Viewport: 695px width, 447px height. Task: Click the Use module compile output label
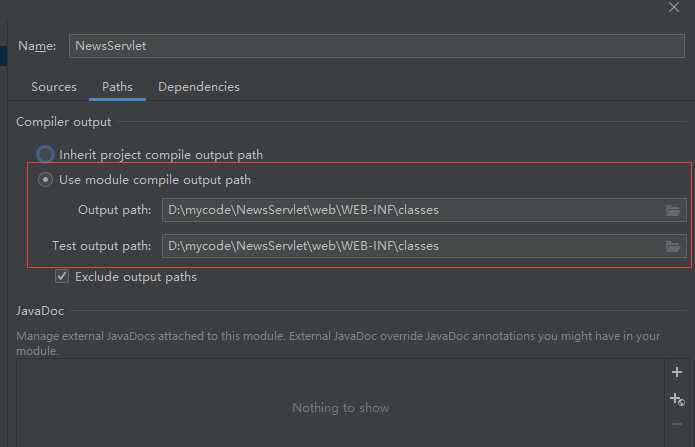[x=155, y=180]
